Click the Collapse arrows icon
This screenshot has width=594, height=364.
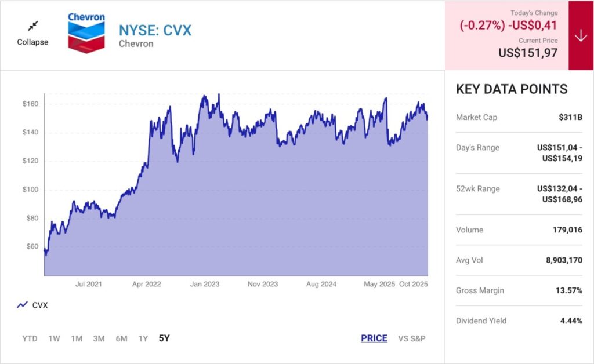click(x=32, y=26)
